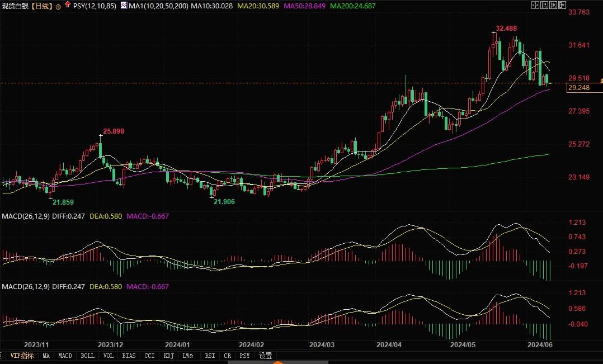This screenshot has height=364, width=603.
Task: Click the 21.906 low price label
Action: 224,202
